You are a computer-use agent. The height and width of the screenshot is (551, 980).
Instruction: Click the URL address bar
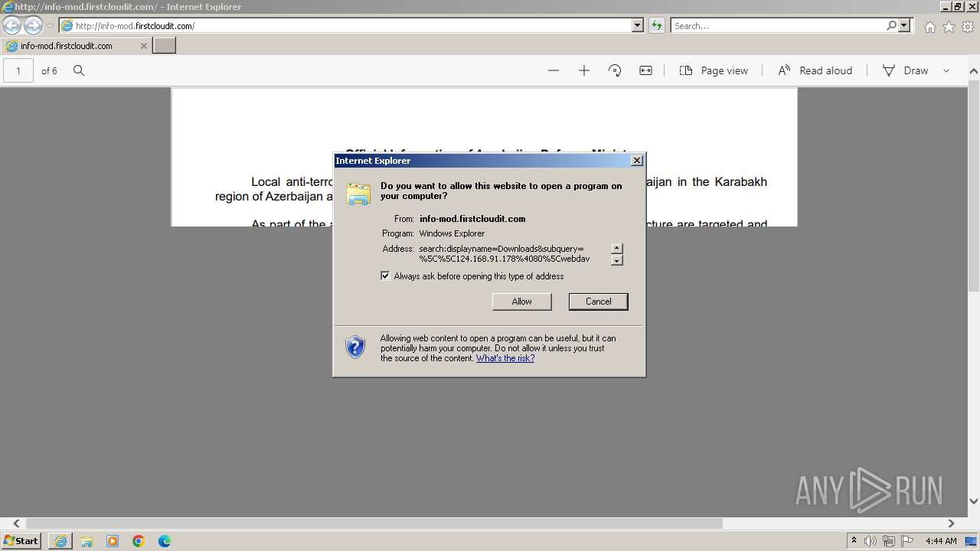point(345,26)
